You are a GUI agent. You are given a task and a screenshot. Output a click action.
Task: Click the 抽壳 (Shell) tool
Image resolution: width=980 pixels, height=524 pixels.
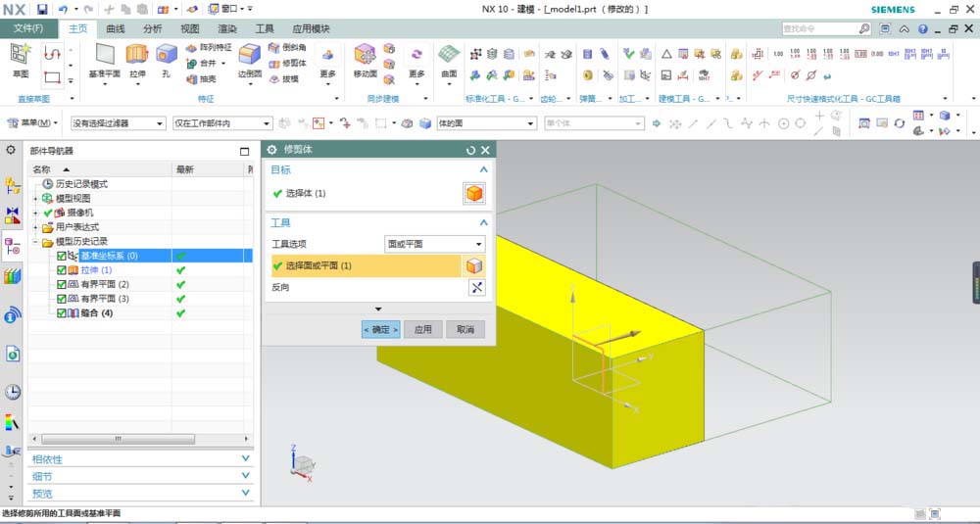coord(201,79)
